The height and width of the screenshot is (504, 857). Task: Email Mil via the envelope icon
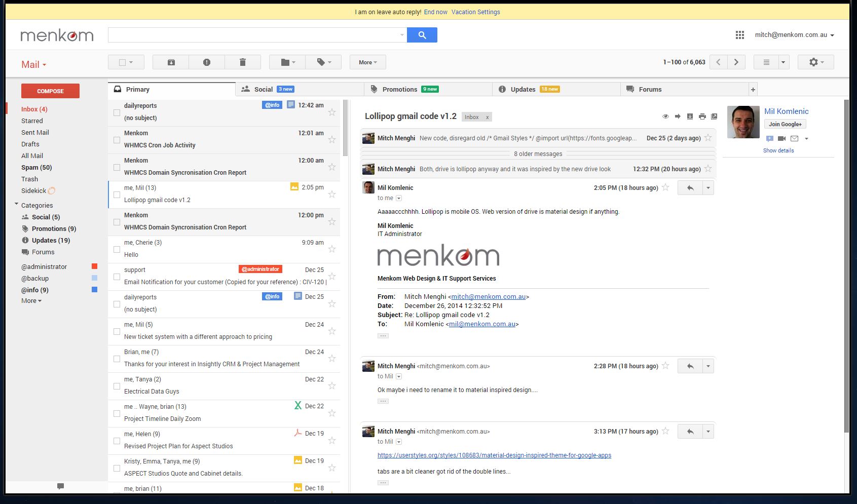coord(794,138)
